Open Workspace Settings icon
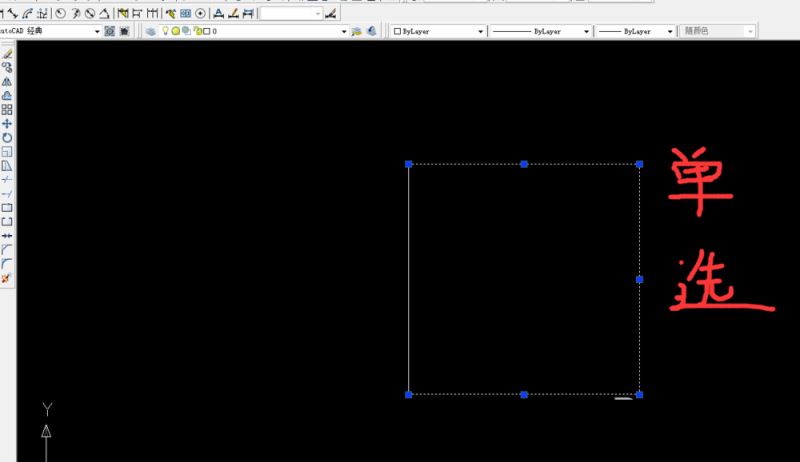Viewport: 800px width, 462px height. tap(110, 31)
